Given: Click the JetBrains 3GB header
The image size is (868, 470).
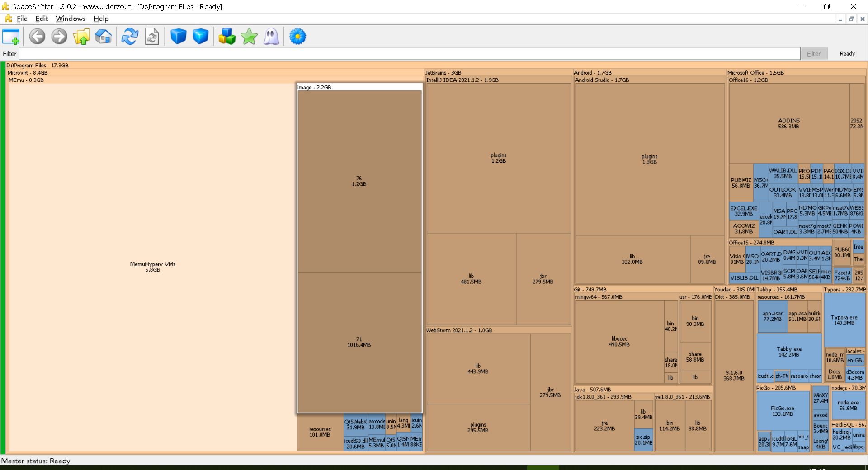Looking at the screenshot, I should [x=499, y=72].
